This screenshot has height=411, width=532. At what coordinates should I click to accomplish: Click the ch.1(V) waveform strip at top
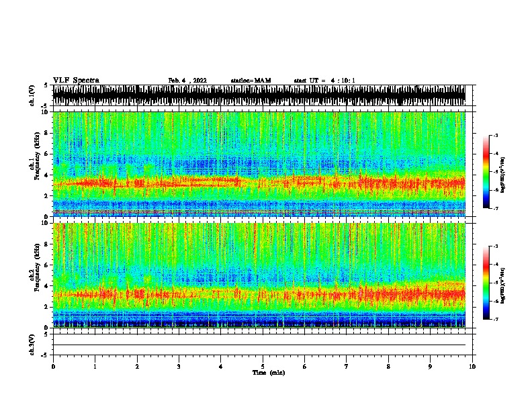259,95
